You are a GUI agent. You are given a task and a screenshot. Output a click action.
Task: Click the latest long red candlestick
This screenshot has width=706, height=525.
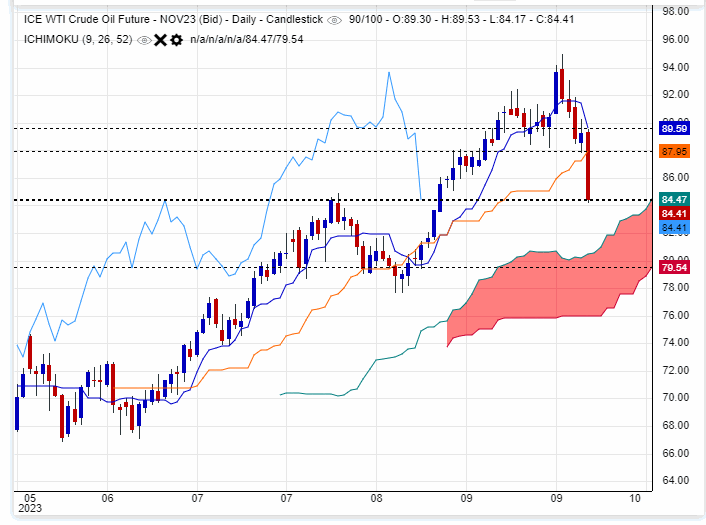tap(588, 165)
